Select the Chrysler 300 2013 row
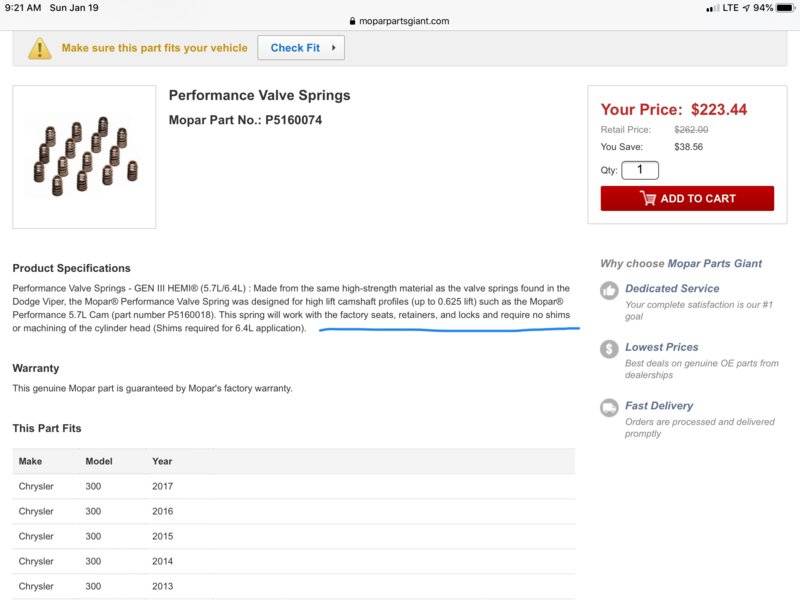This screenshot has width=800, height=600. (x=293, y=586)
